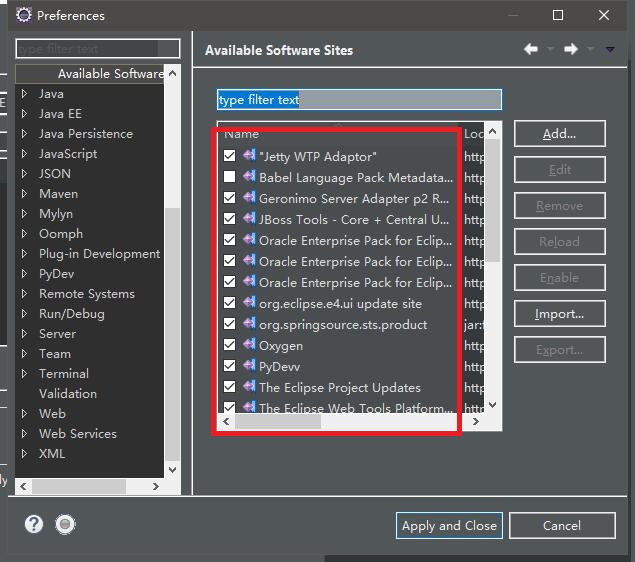Image resolution: width=635 pixels, height=562 pixels.
Task: Click the preference tree vertical scrollbar thumb
Action: pyautogui.click(x=173, y=334)
